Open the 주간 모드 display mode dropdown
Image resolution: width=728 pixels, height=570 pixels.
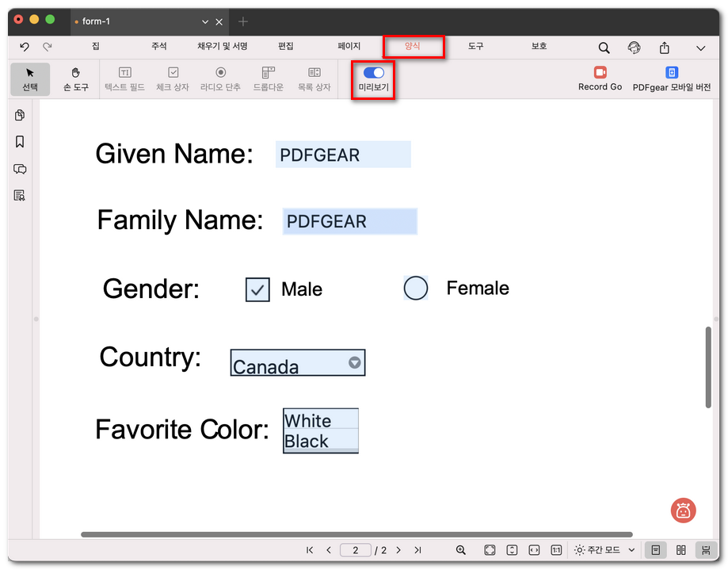click(x=604, y=549)
